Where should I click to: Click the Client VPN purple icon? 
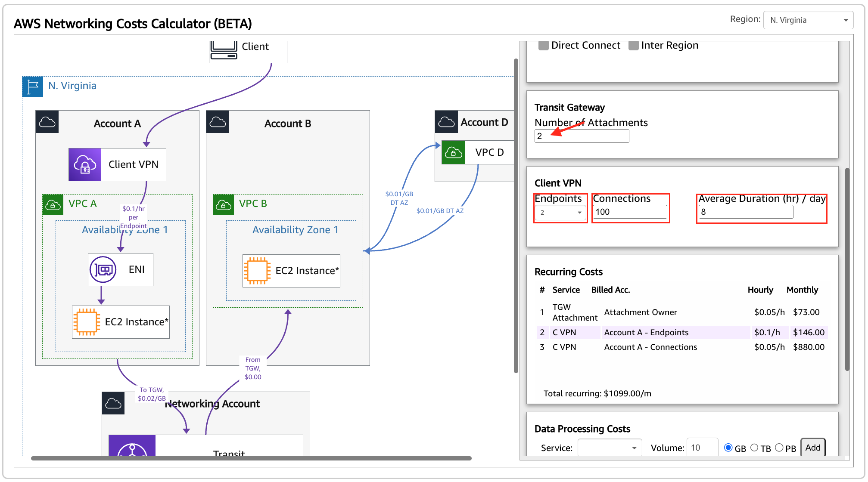pyautogui.click(x=85, y=164)
